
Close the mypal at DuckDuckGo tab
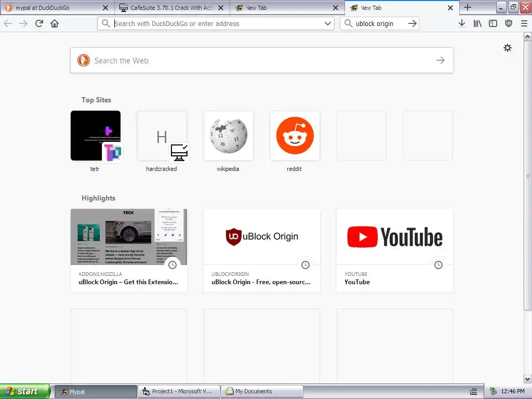pos(105,7)
